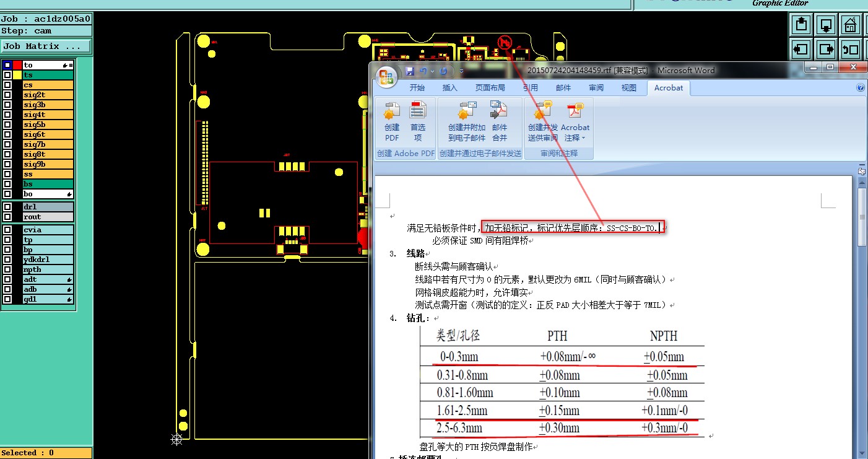Select layer sig6t in the layer list
The width and height of the screenshot is (868, 459).
[48, 134]
